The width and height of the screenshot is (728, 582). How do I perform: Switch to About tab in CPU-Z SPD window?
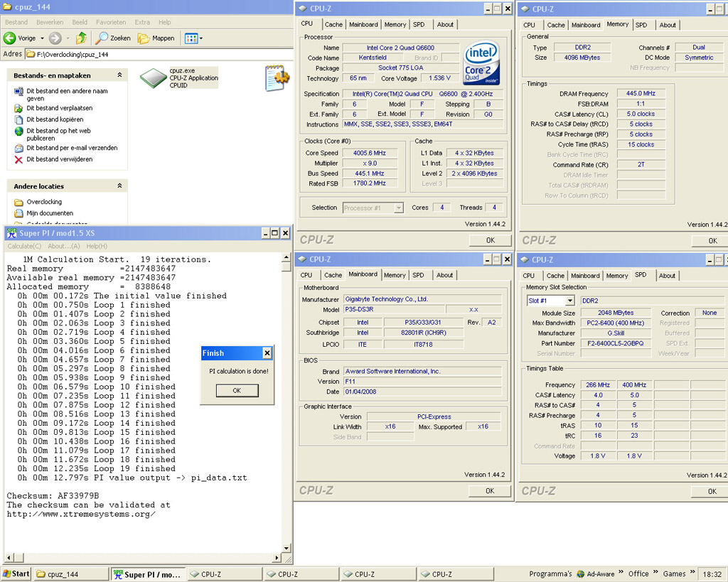tap(667, 276)
